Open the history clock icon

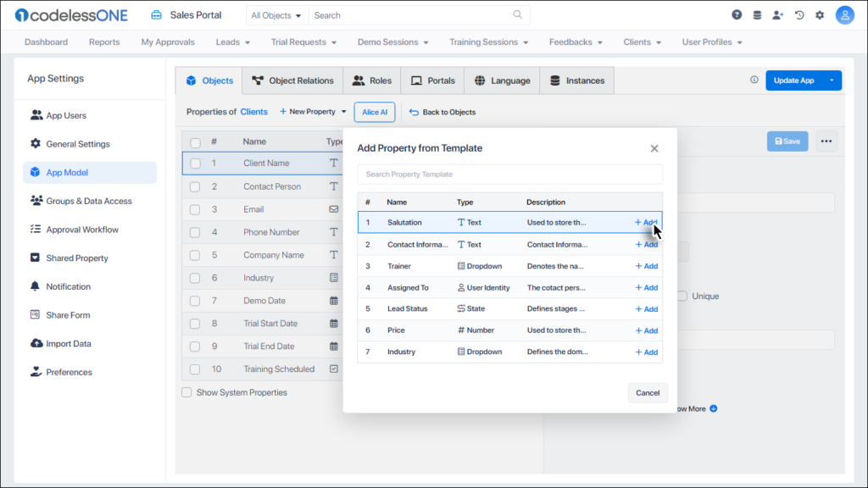pos(799,15)
